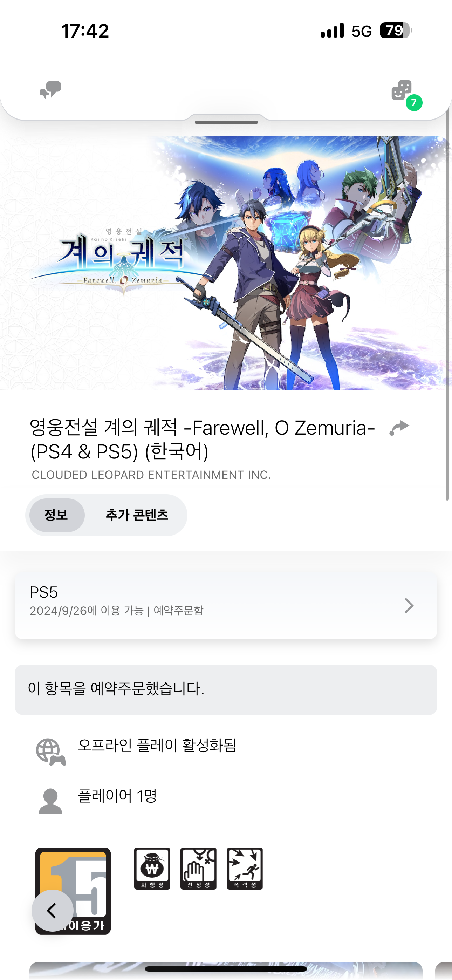The height and width of the screenshot is (980, 452).
Task: Tap the 15 age rating badge
Action: pos(73,891)
